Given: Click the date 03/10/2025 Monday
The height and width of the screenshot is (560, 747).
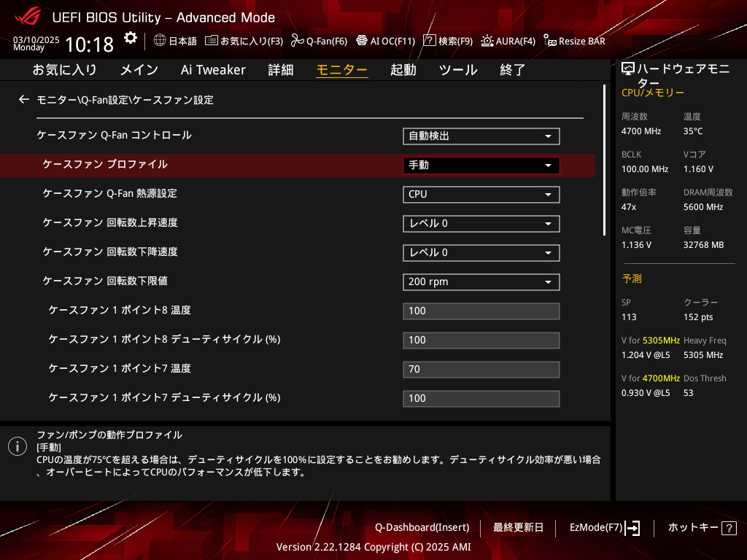Looking at the screenshot, I should coord(36,43).
